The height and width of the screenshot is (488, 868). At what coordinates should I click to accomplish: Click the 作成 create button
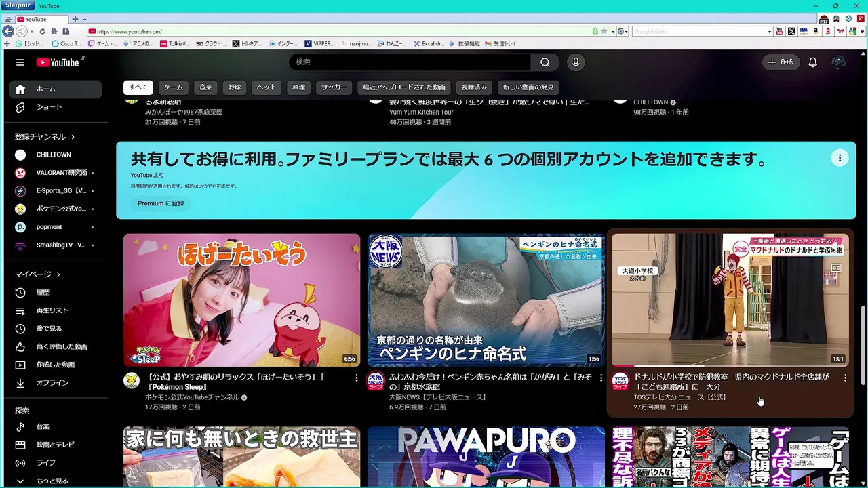coord(780,62)
